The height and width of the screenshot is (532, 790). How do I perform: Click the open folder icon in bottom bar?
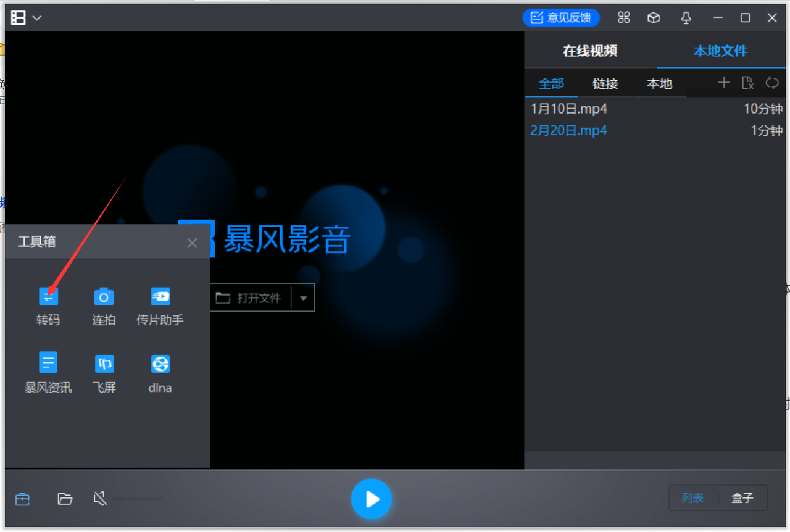(65, 499)
